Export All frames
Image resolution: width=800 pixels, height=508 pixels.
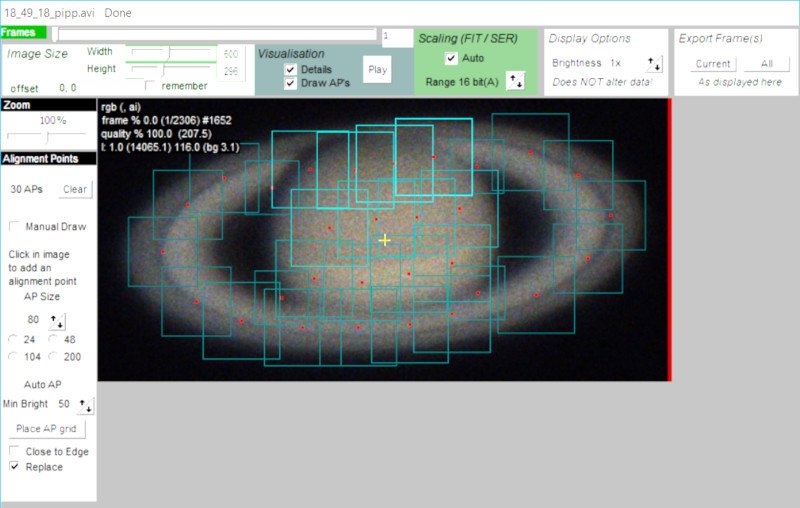pyautogui.click(x=767, y=64)
